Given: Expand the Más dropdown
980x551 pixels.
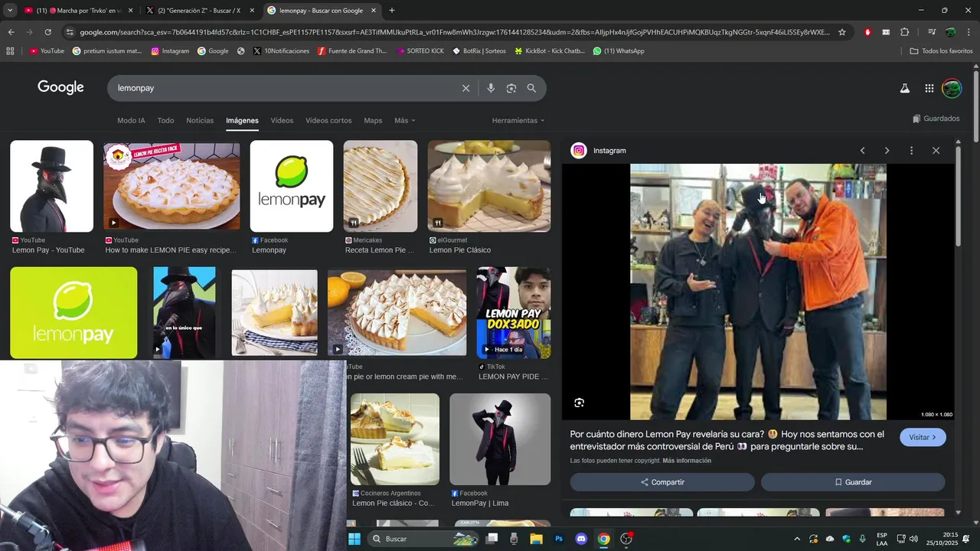Looking at the screenshot, I should (x=404, y=121).
